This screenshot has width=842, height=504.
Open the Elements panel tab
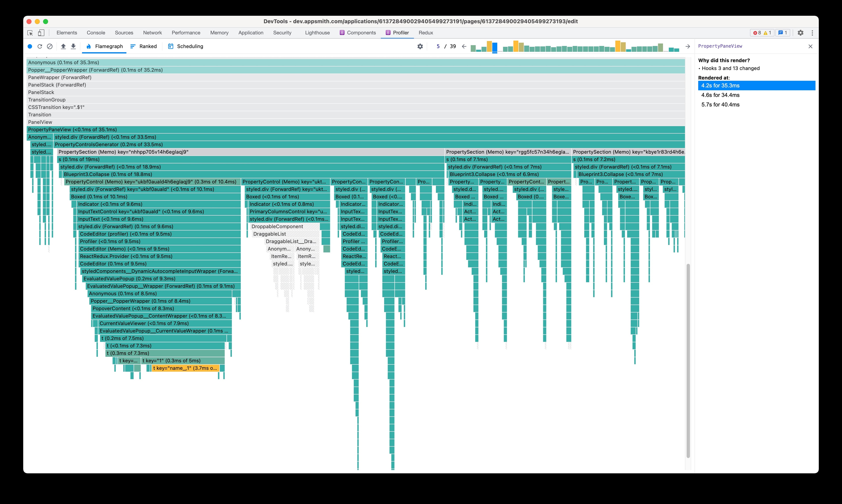tap(67, 33)
